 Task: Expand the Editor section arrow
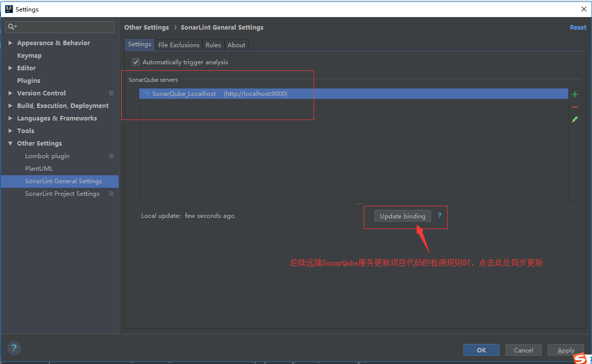click(x=10, y=68)
